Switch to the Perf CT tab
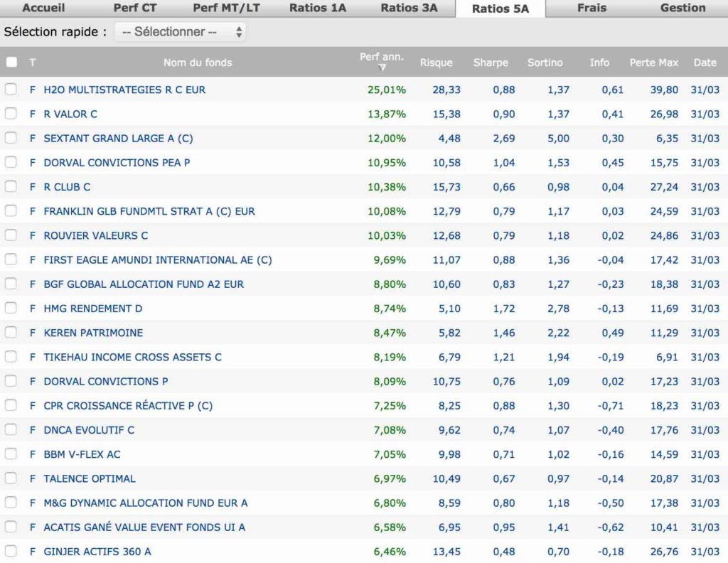Viewport: 728px width, 563px height. click(134, 8)
